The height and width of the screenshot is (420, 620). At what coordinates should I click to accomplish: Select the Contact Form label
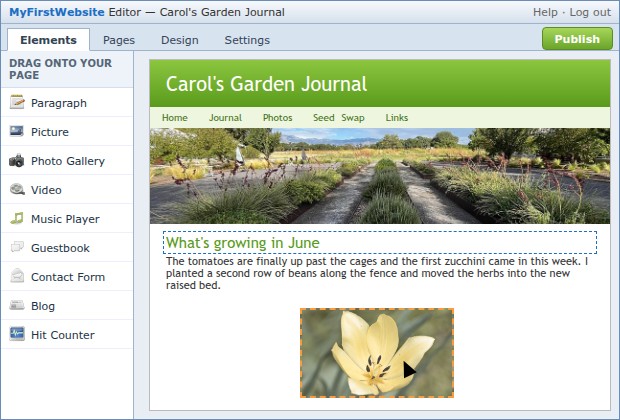click(x=68, y=277)
